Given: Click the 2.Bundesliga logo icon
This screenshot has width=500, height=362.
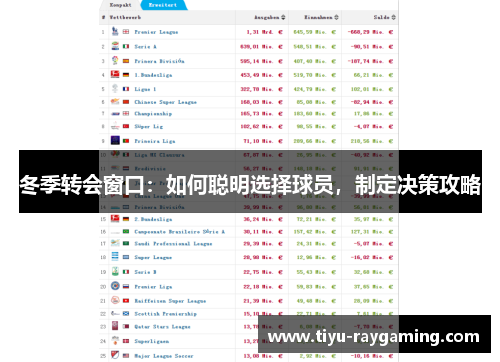Looking at the screenshot, I should [115, 219].
